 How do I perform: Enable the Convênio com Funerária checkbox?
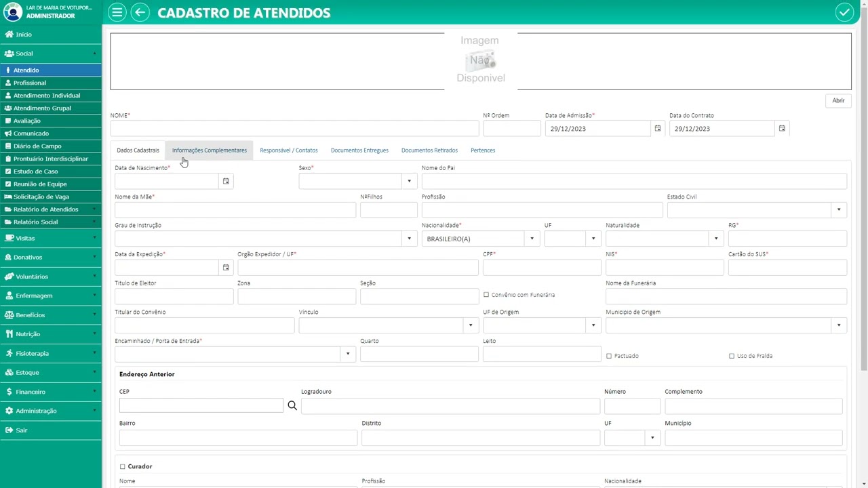click(486, 295)
